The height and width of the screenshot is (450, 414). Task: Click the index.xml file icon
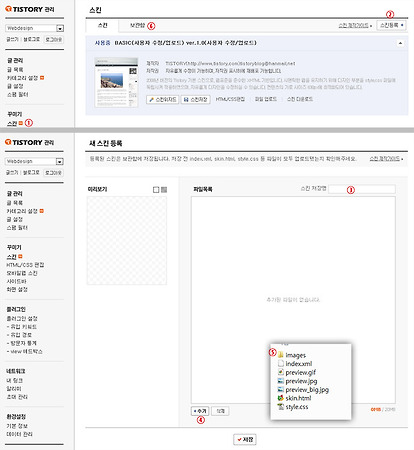pos(280,363)
